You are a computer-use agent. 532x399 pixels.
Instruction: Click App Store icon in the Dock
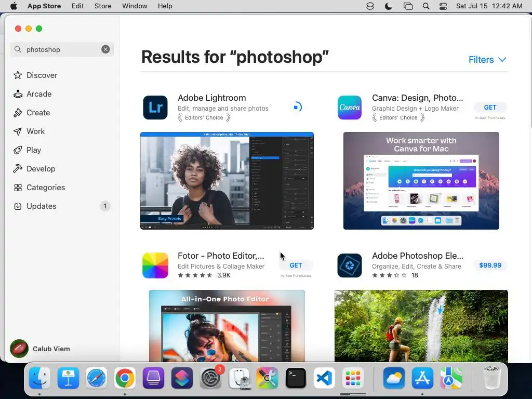(x=422, y=378)
